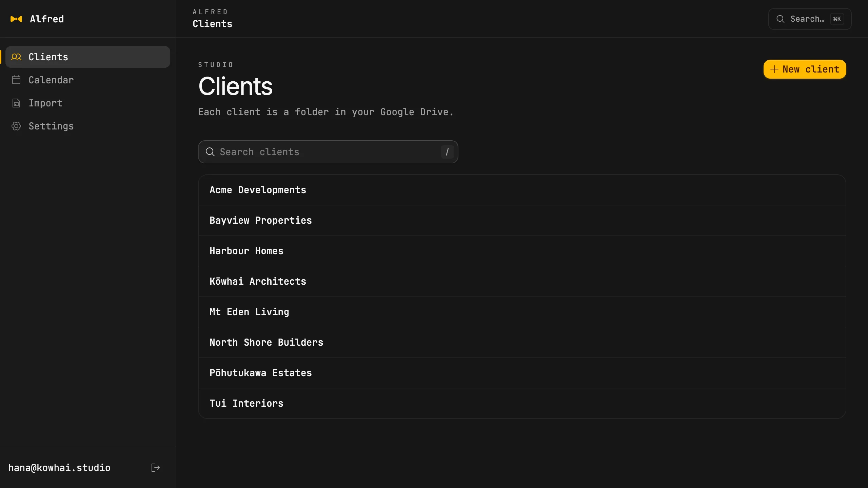Select the Harbour Homes row
The width and height of the screenshot is (868, 488).
[522, 251]
